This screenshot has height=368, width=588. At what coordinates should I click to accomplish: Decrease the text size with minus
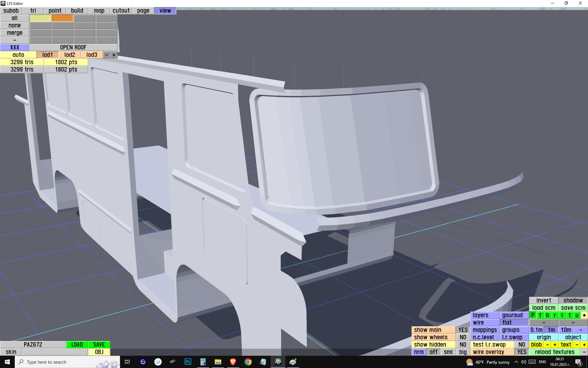coord(577,345)
